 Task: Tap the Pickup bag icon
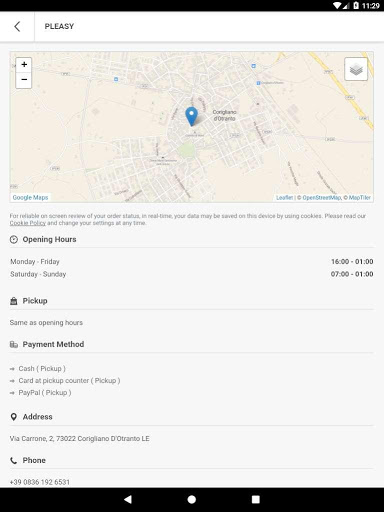14,301
